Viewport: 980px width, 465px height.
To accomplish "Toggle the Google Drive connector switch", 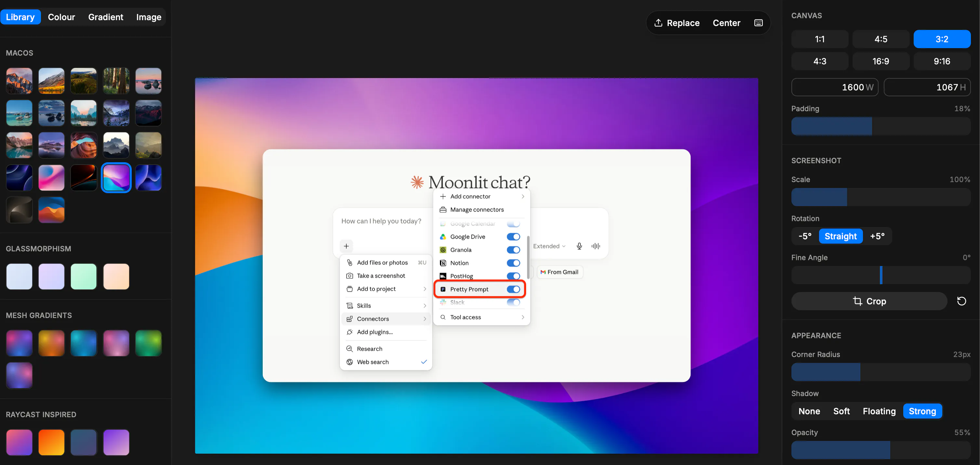I will [x=513, y=237].
